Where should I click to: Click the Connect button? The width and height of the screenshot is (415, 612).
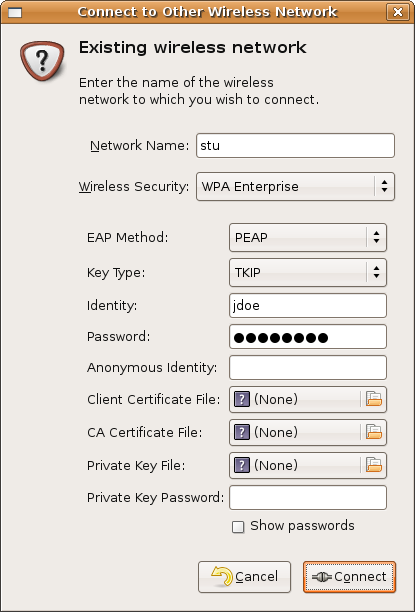pyautogui.click(x=349, y=577)
